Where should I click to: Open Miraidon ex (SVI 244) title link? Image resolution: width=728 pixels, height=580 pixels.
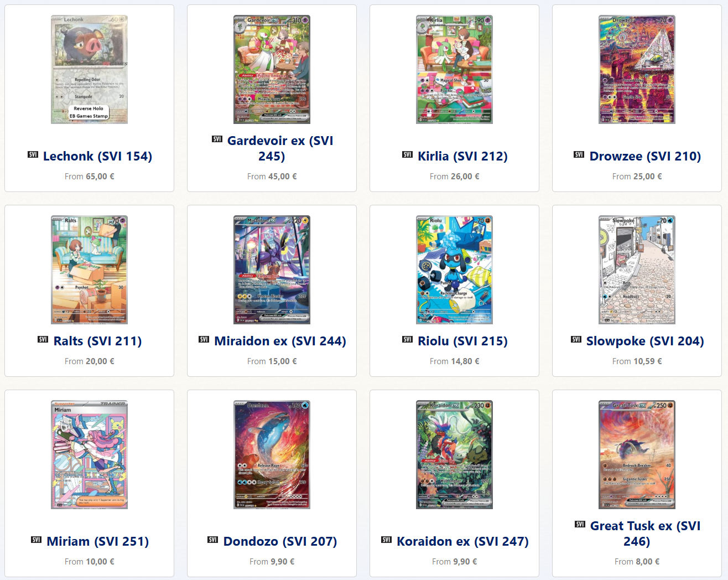click(x=280, y=341)
